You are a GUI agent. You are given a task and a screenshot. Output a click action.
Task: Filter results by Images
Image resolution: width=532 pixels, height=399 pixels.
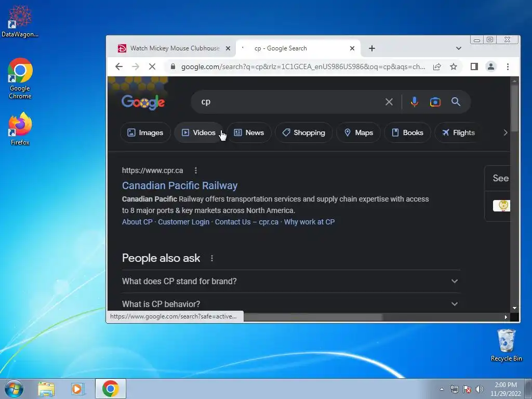pyautogui.click(x=145, y=132)
